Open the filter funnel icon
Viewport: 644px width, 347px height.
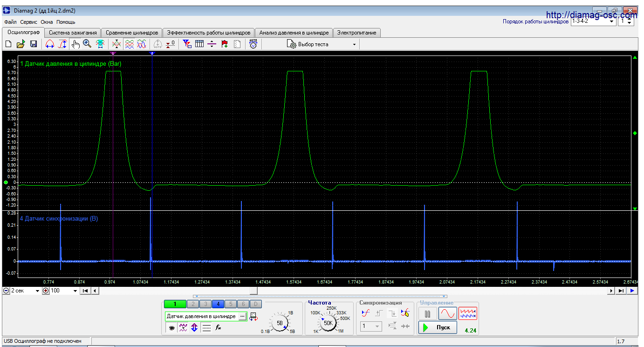187,44
